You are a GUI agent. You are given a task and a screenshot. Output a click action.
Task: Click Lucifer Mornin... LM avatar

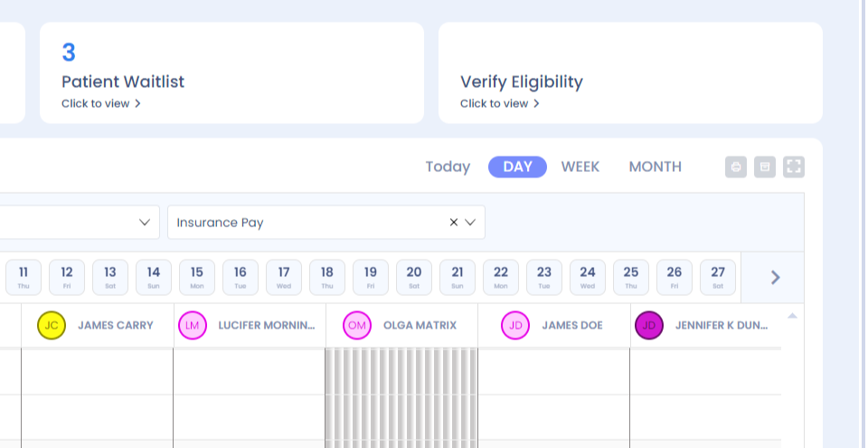click(192, 326)
